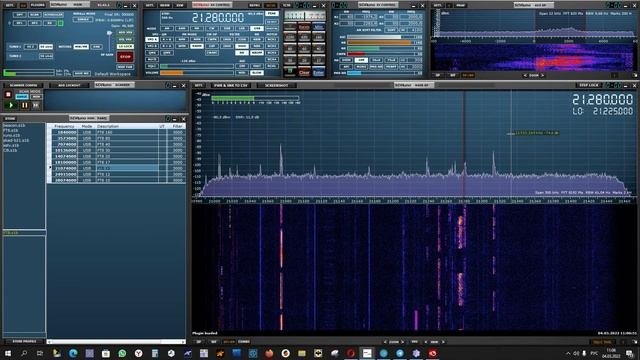Open taskbar search
This screenshot has width=640, height=360.
click(x=24, y=353)
